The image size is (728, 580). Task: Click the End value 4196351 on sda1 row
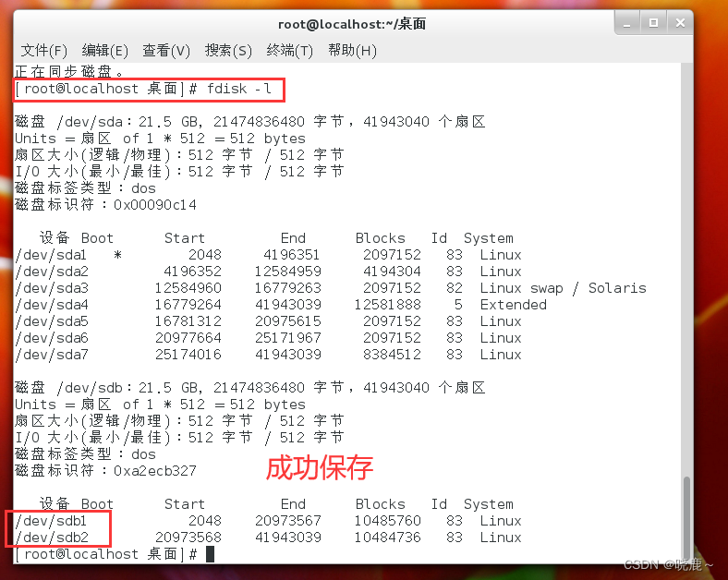[292, 255]
